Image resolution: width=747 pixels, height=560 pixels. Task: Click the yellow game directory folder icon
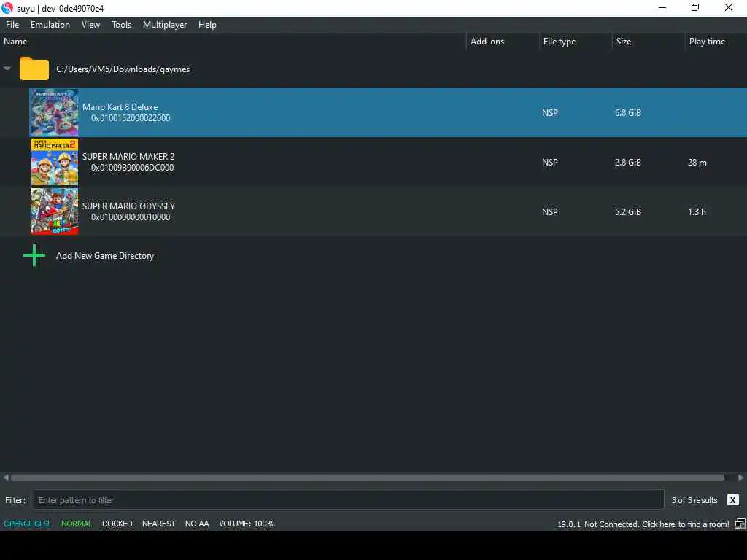click(x=34, y=69)
